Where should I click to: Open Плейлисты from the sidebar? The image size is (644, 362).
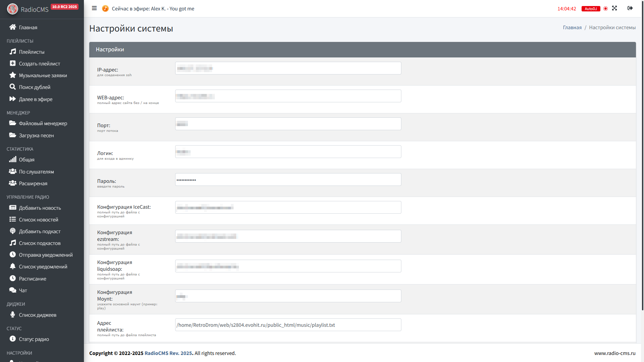click(32, 52)
